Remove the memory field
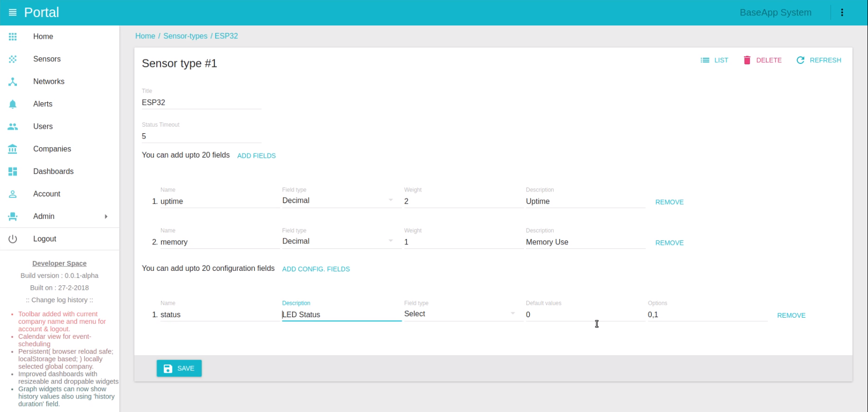The height and width of the screenshot is (412, 868). tap(669, 243)
